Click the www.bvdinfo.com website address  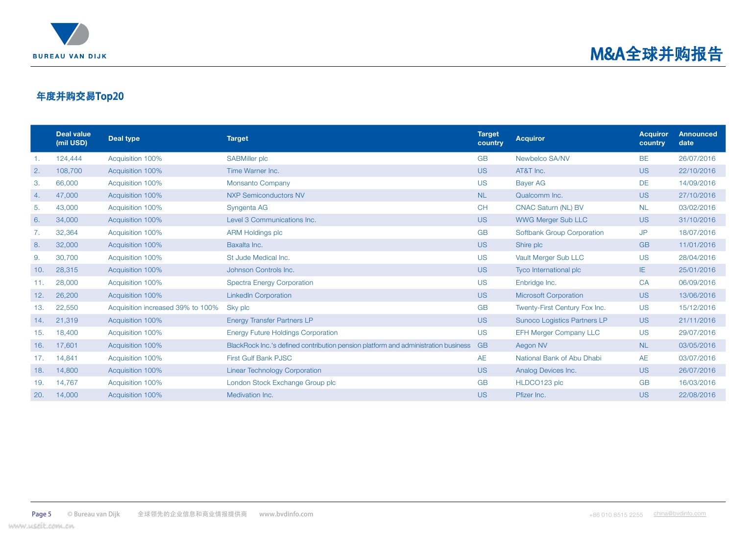tap(286, 514)
